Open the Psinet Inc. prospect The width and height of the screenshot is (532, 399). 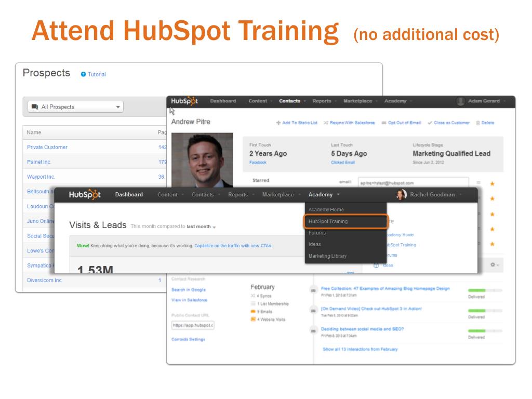39,162
